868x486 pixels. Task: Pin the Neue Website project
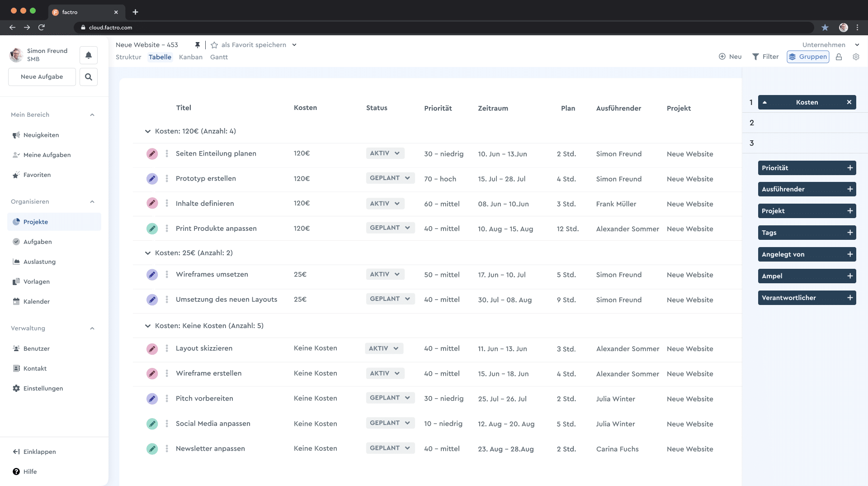(x=197, y=45)
